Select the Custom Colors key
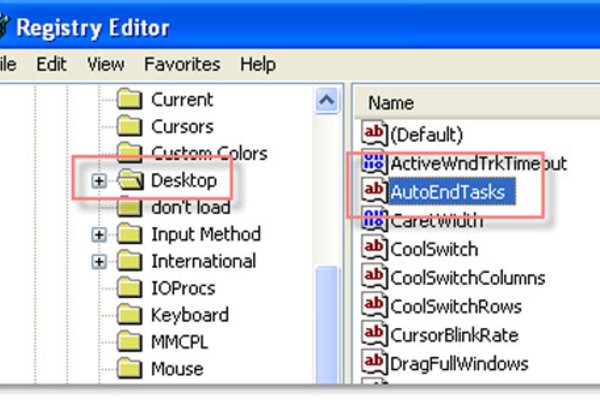This screenshot has height=400, width=600. [209, 154]
